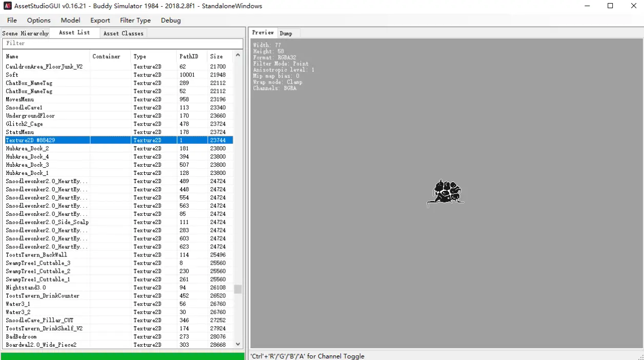
Task: Select the MovesMenu row
Action: click(x=118, y=99)
